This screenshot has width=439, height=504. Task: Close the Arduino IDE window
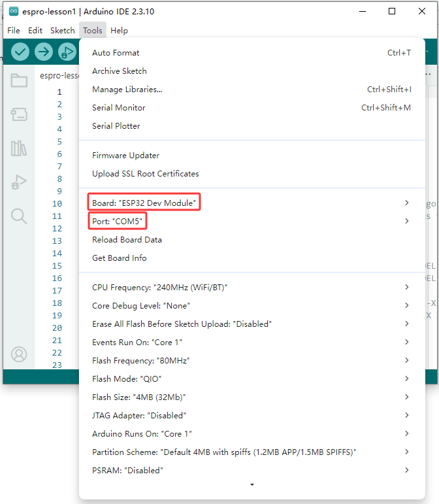point(422,12)
